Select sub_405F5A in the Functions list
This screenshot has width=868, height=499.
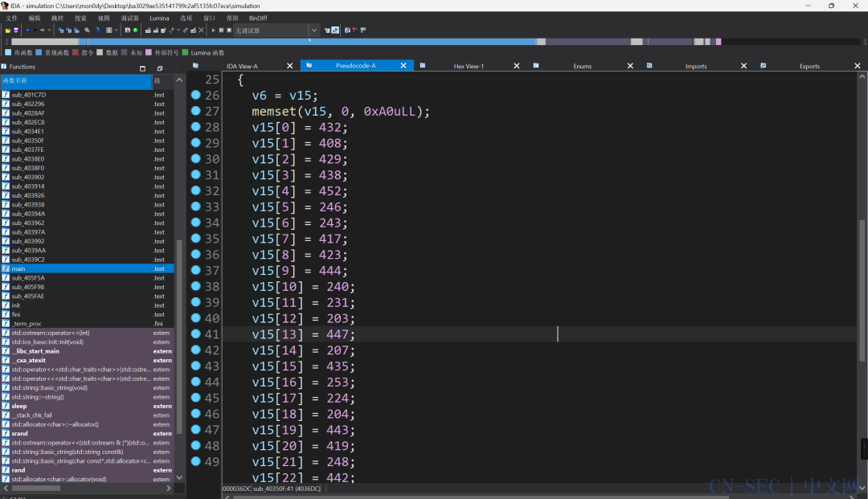tap(28, 278)
